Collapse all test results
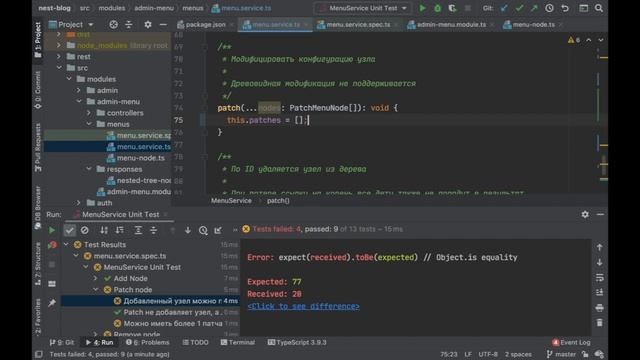The height and width of the screenshot is (360, 640). point(153,230)
